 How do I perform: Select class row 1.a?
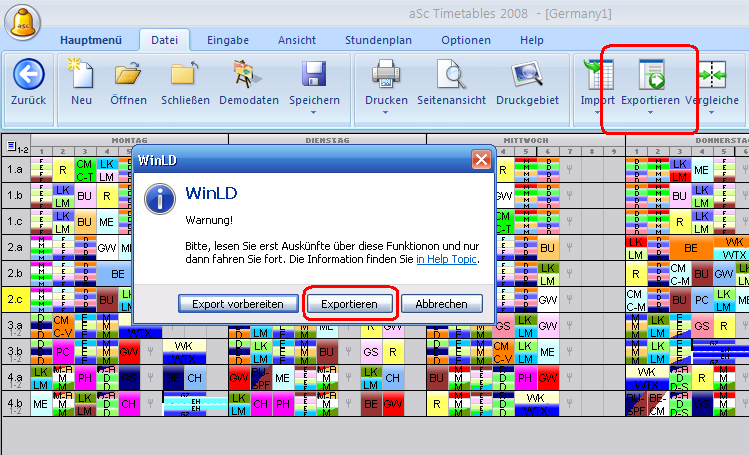tap(15, 169)
